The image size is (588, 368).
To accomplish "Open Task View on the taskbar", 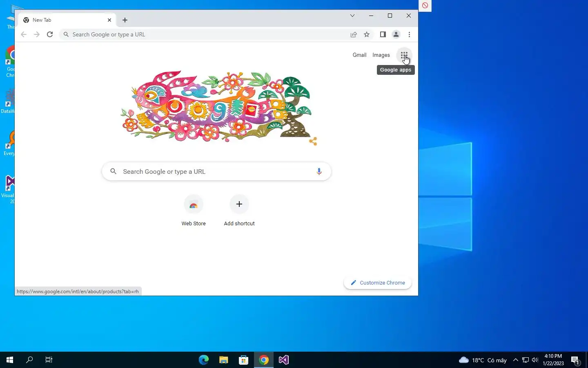I will pyautogui.click(x=49, y=360).
